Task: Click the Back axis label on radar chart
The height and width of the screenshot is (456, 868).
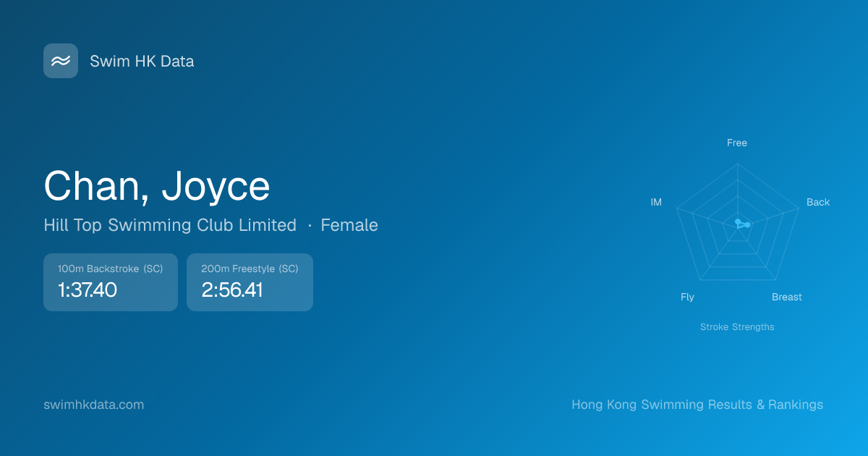Action: [x=817, y=202]
